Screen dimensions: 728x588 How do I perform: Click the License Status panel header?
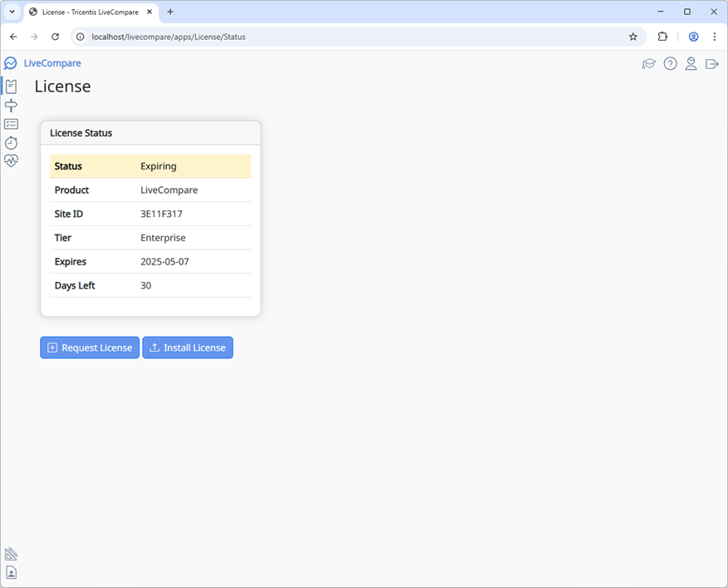pyautogui.click(x=150, y=133)
